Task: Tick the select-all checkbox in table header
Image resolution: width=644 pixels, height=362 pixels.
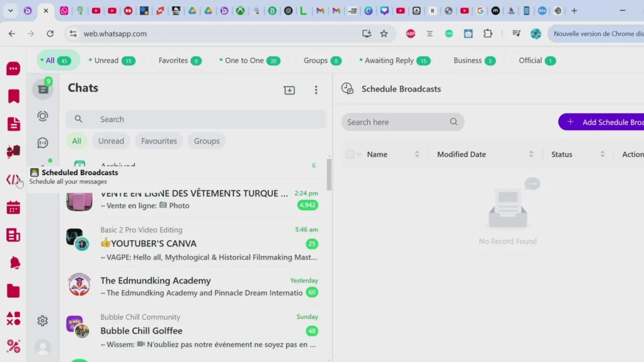Action: pyautogui.click(x=350, y=154)
